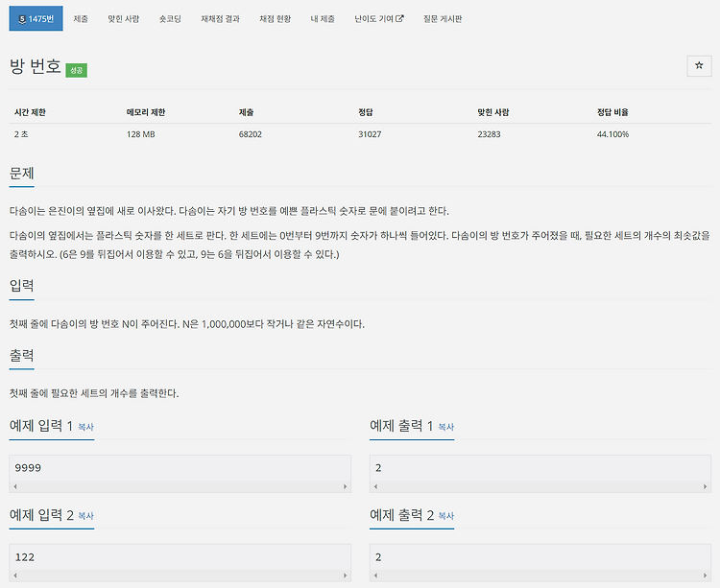Open the 채점 현황 tab

click(276, 19)
